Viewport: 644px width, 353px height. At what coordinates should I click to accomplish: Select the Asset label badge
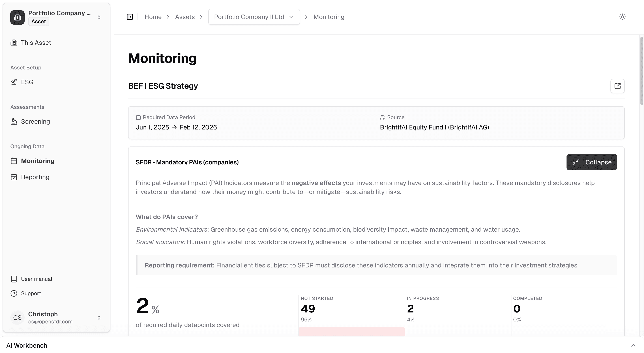click(38, 22)
